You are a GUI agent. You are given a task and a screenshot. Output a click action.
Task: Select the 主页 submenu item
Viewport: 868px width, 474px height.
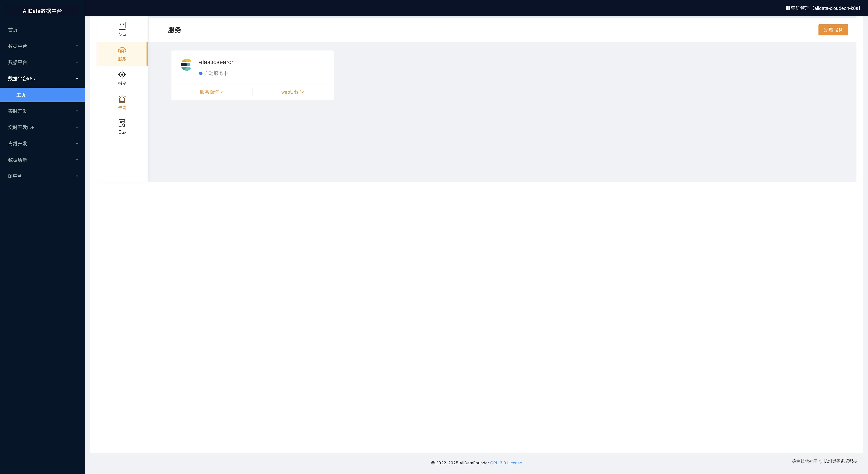point(21,95)
